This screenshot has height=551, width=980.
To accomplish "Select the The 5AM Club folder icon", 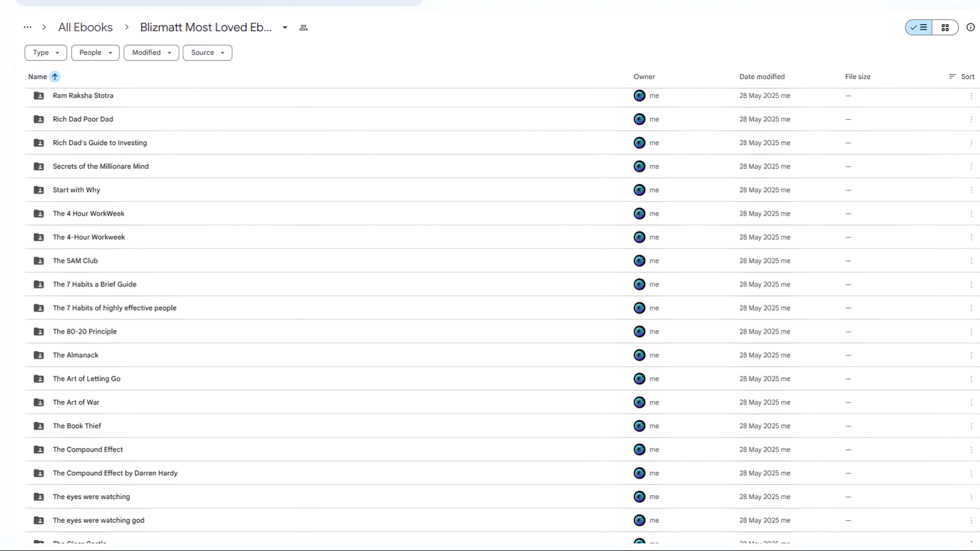I will 39,261.
